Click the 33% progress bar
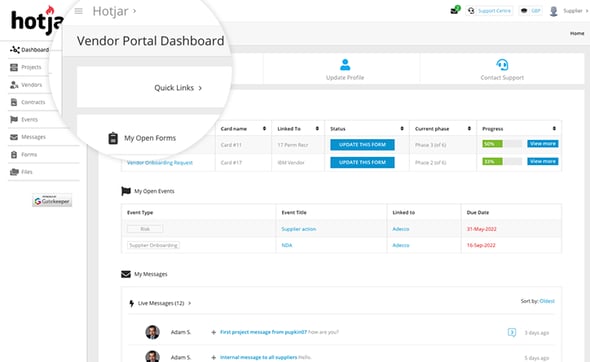 pyautogui.click(x=502, y=161)
